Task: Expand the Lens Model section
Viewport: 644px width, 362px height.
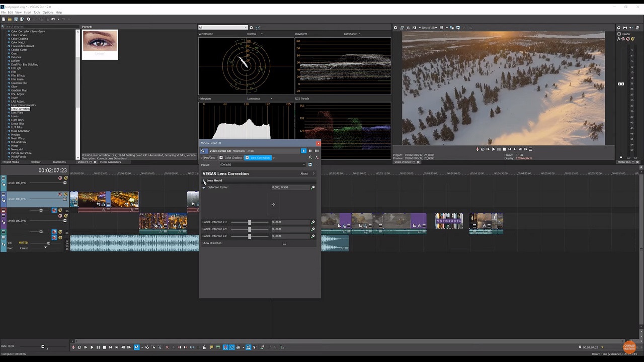Action: [x=204, y=180]
